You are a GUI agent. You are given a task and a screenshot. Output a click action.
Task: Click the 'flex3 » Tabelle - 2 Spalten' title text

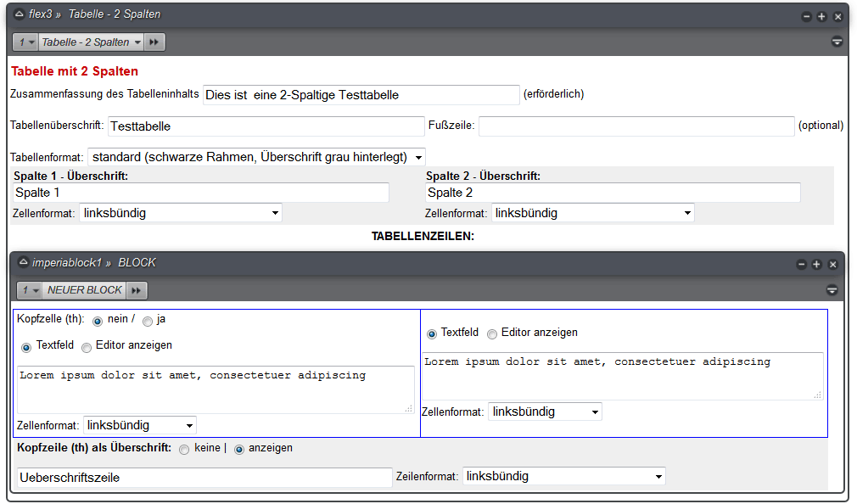(x=94, y=14)
